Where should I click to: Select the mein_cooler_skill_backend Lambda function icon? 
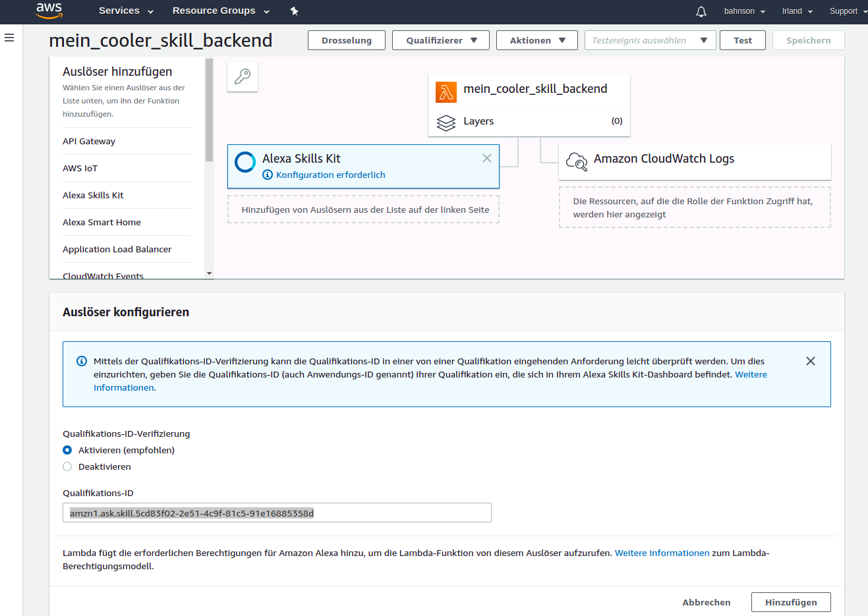[446, 88]
